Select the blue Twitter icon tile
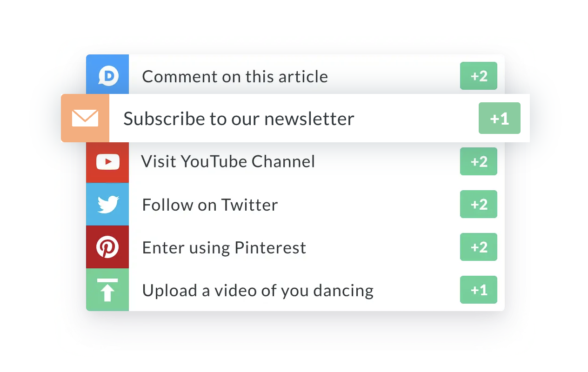This screenshot has width=588, height=372. tap(107, 204)
